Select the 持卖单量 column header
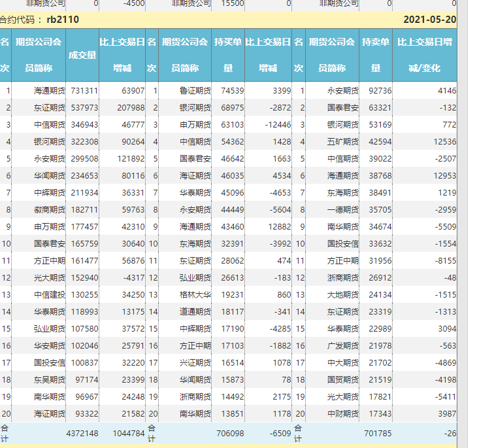This screenshot has height=448, width=477. click(x=376, y=55)
